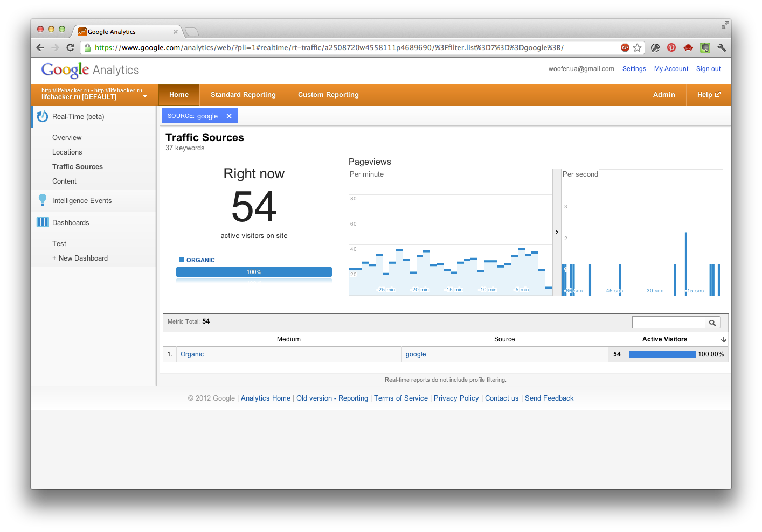The image size is (762, 532).
Task: Open the Organic medium link in the table
Action: coord(192,354)
